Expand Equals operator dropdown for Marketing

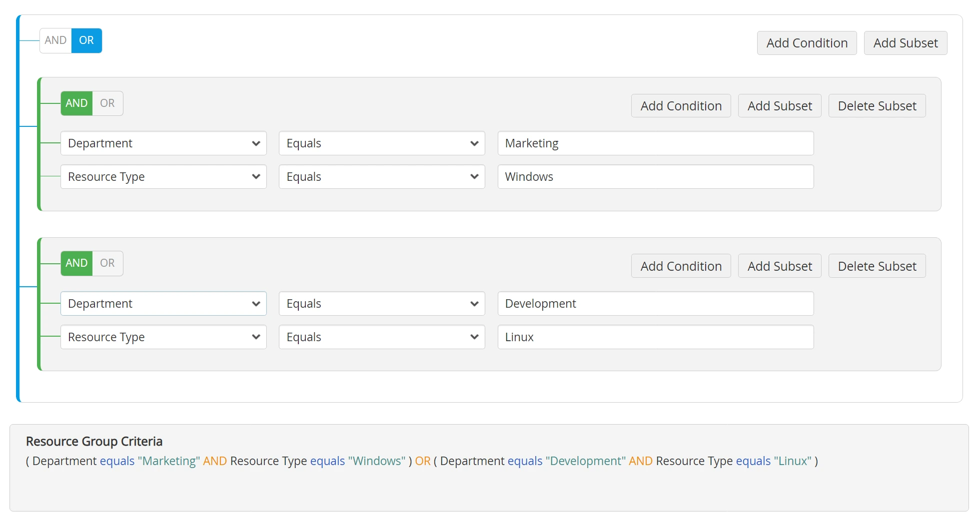pyautogui.click(x=382, y=143)
